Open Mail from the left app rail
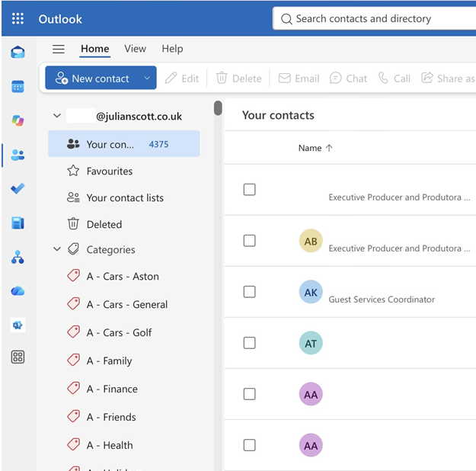This screenshot has height=471, width=476. 18,52
